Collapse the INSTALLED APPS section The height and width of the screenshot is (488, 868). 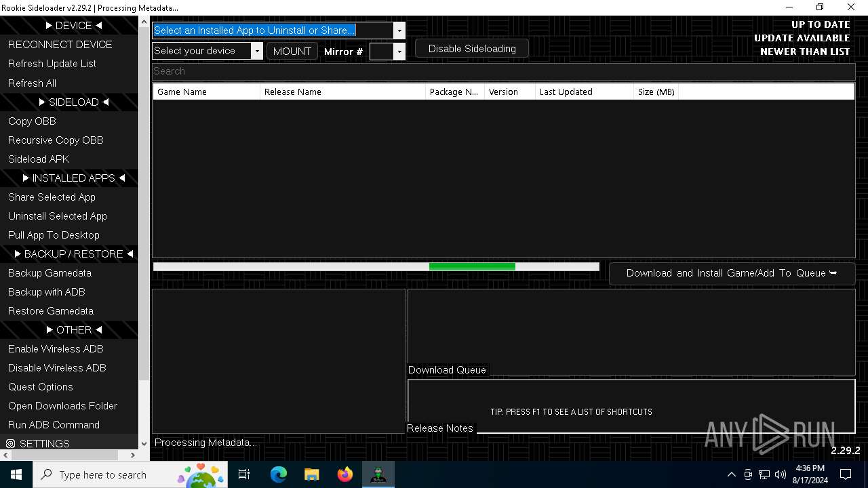(73, 178)
